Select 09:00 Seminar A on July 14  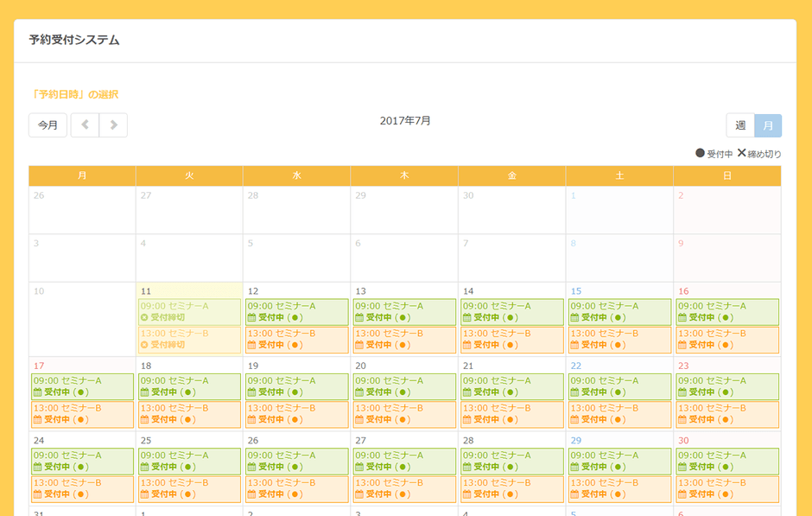[511, 312]
